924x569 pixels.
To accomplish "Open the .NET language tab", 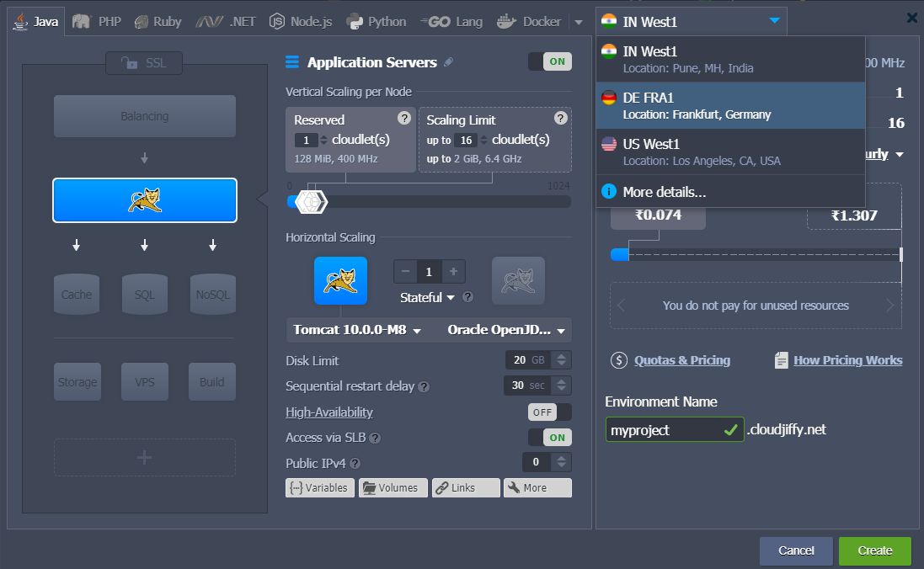I will (x=226, y=22).
